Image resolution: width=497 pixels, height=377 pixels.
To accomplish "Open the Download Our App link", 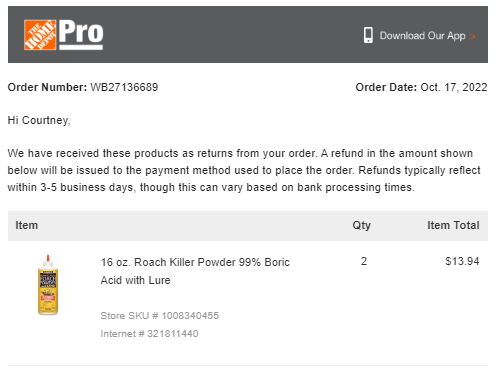I will click(x=422, y=36).
